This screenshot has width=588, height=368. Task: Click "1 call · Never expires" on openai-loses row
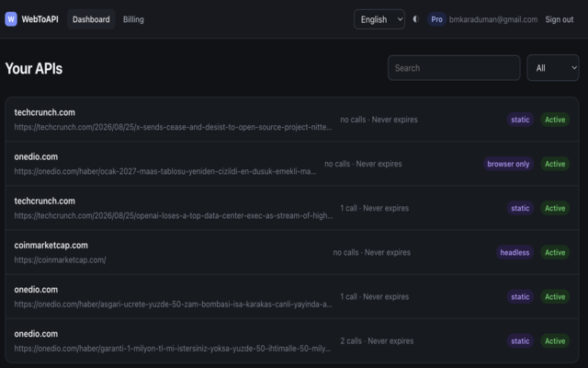click(374, 208)
